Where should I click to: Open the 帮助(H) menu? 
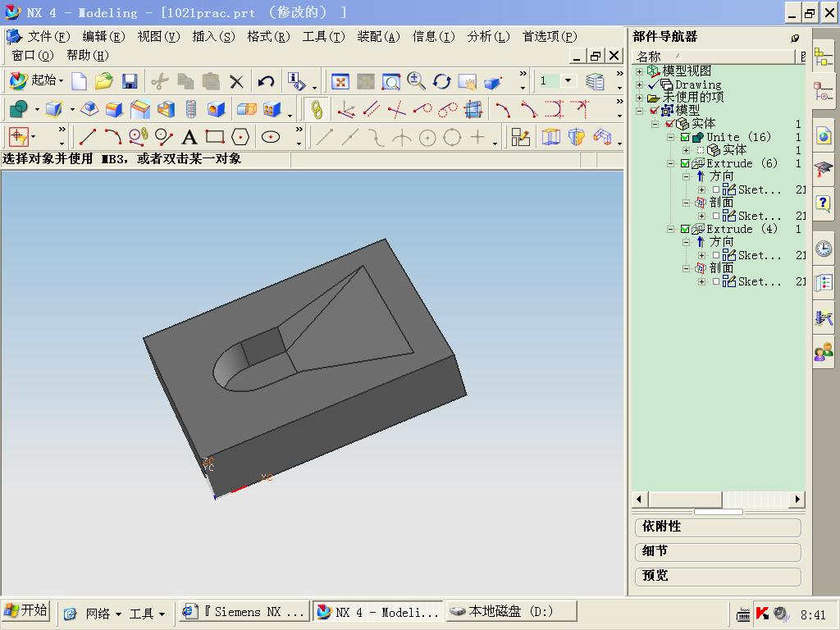[x=88, y=55]
